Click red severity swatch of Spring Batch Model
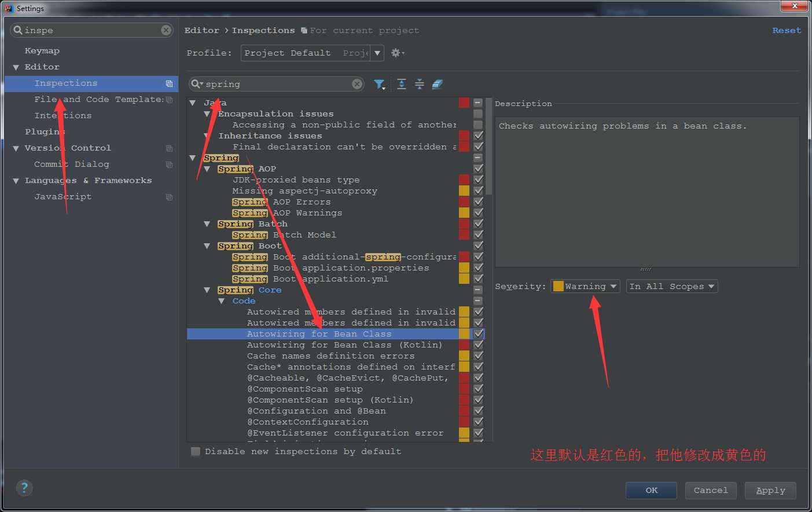Screen dimensions: 812x512 pyautogui.click(x=464, y=235)
